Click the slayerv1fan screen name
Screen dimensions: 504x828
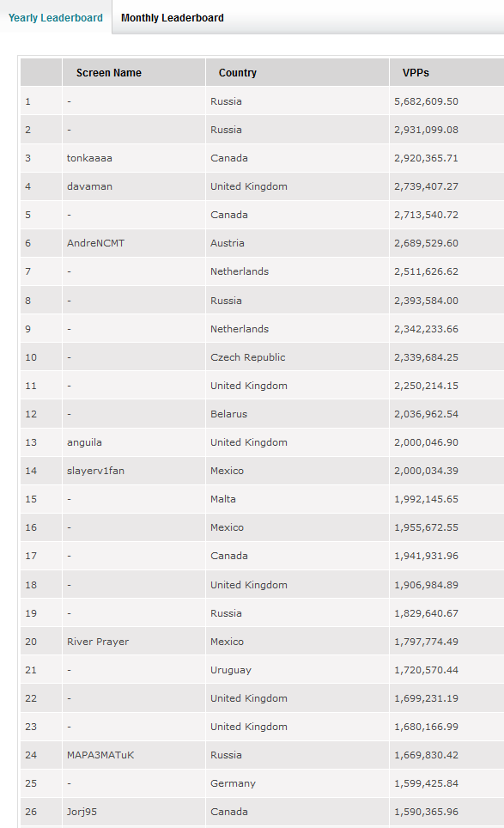tap(95, 471)
